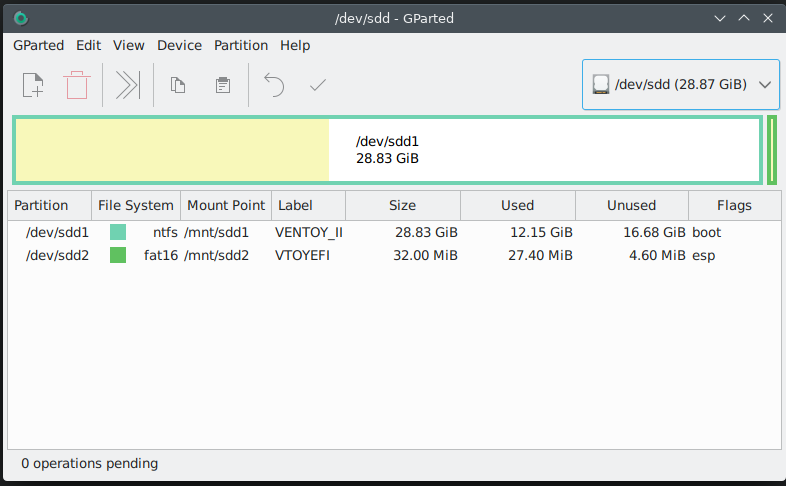Open the View menu
The width and height of the screenshot is (786, 486).
coord(129,45)
